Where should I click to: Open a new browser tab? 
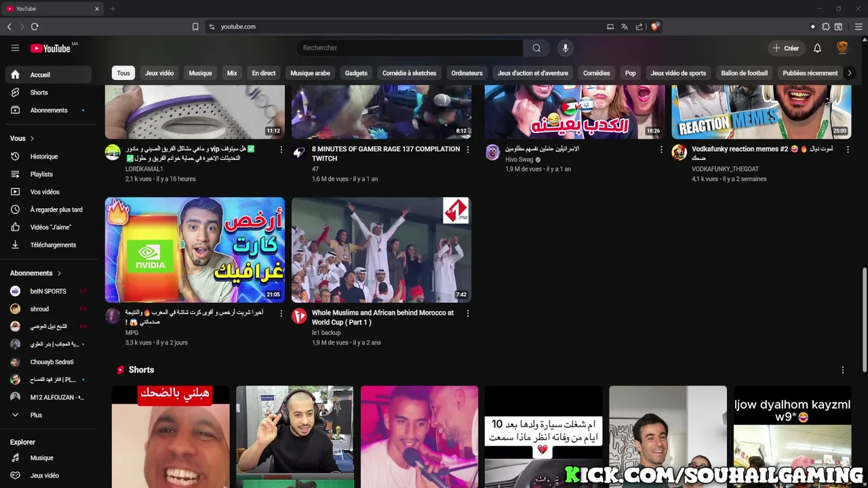coord(113,9)
